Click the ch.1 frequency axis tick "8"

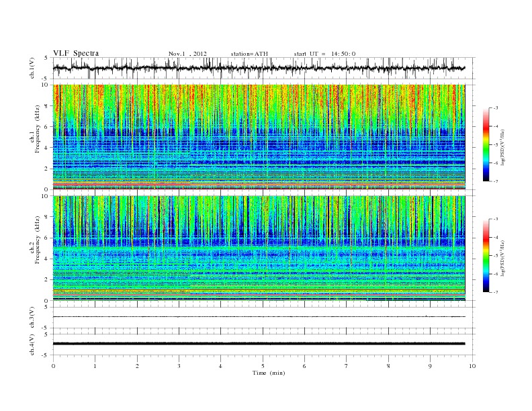point(46,106)
